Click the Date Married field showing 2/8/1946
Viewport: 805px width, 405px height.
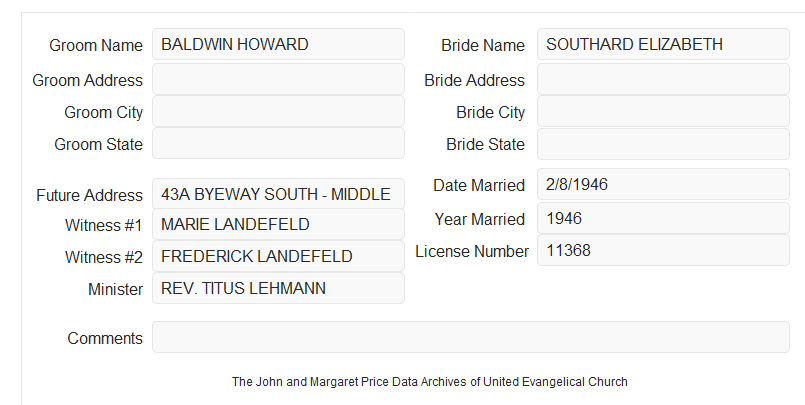click(663, 184)
